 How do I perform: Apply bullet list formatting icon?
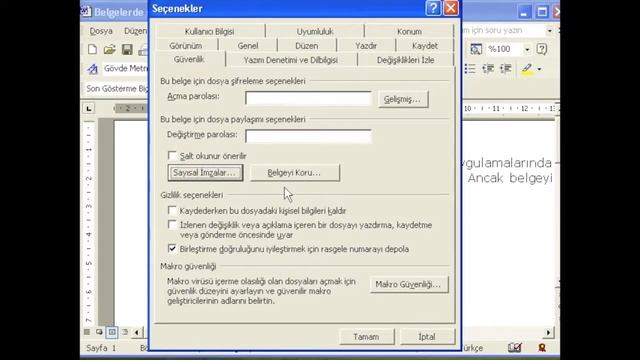point(470,69)
